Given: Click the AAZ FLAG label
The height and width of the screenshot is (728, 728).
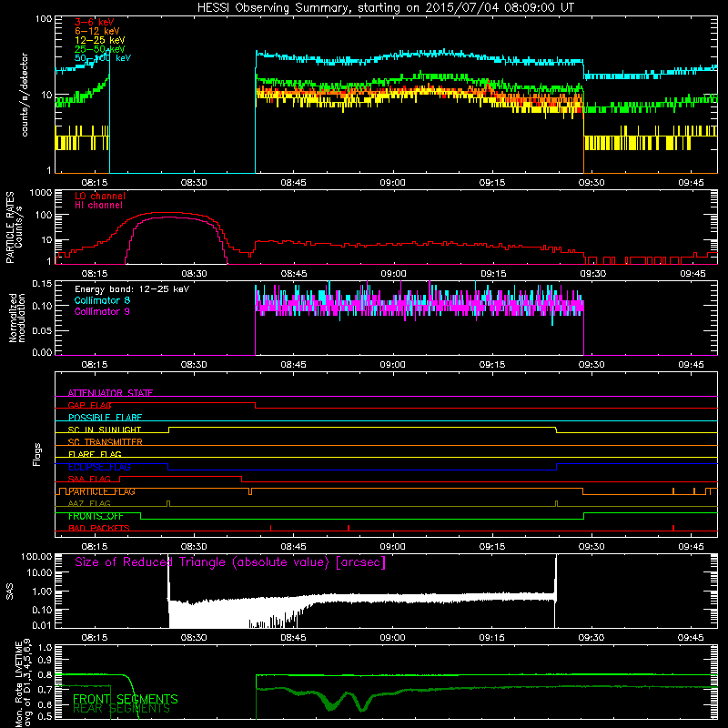Looking at the screenshot, I should 89,503.
